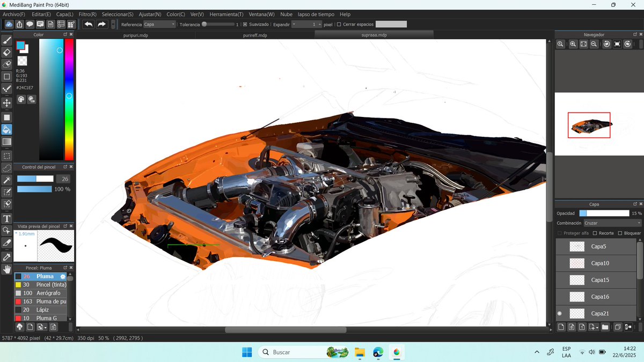The image size is (644, 362).
Task: Open the Filtro menu
Action: pos(87,14)
